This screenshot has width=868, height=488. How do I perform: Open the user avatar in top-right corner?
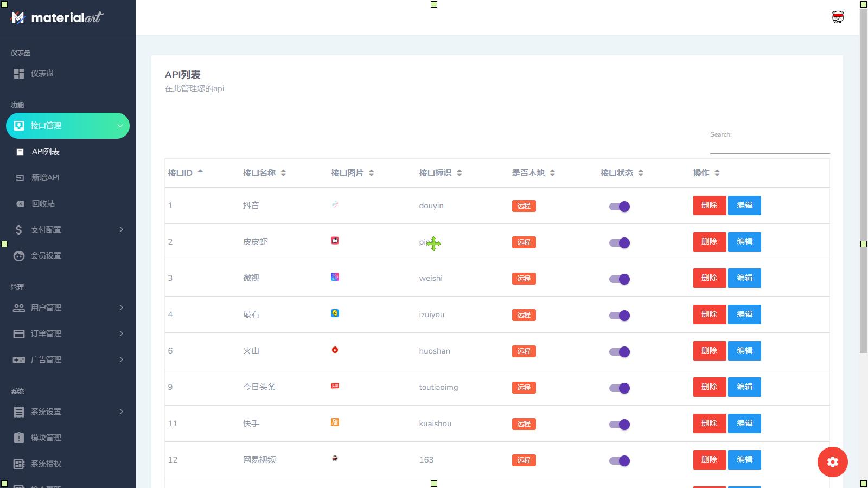838,17
